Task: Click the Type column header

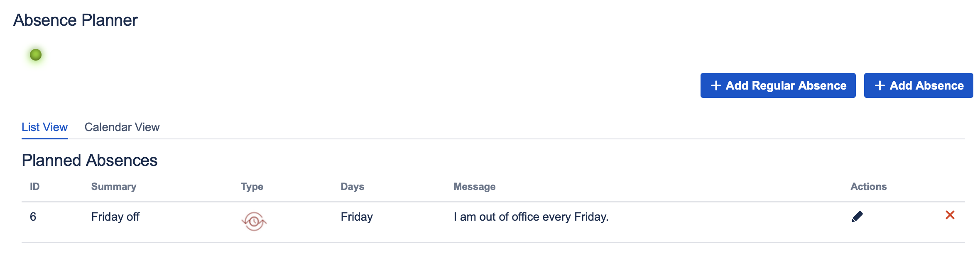Action: (252, 187)
